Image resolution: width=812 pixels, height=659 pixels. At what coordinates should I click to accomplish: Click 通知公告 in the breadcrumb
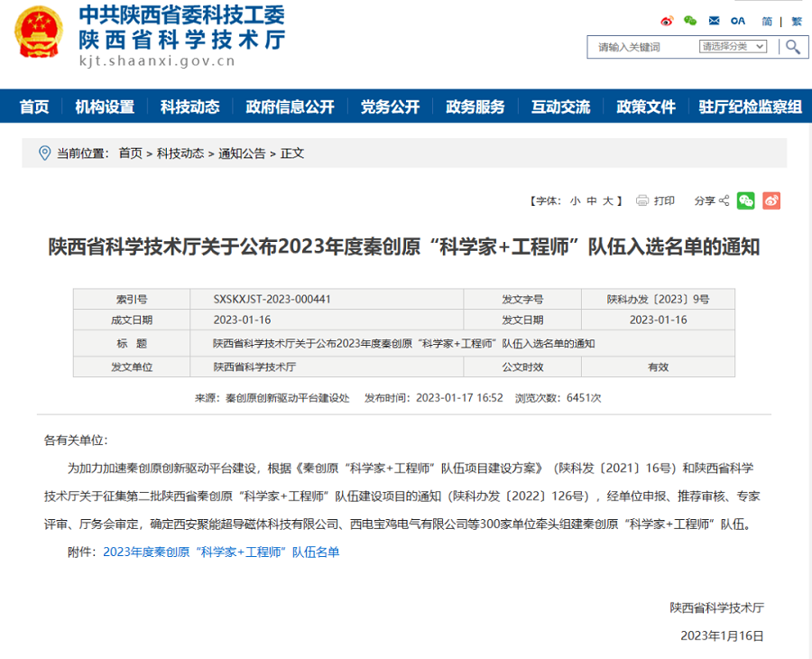pyautogui.click(x=242, y=153)
